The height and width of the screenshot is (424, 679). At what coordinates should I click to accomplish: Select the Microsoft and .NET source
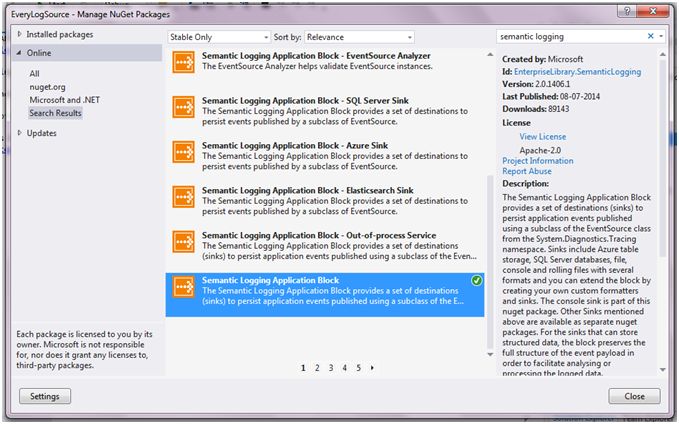[x=65, y=100]
